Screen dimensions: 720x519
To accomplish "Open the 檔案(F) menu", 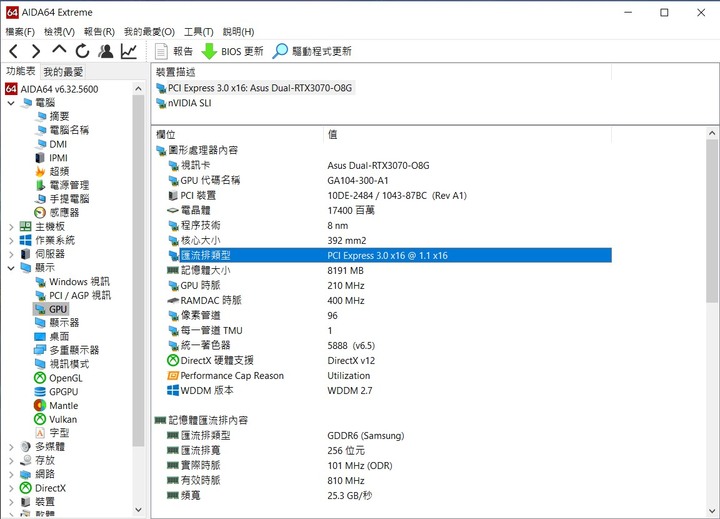I will pyautogui.click(x=20, y=32).
